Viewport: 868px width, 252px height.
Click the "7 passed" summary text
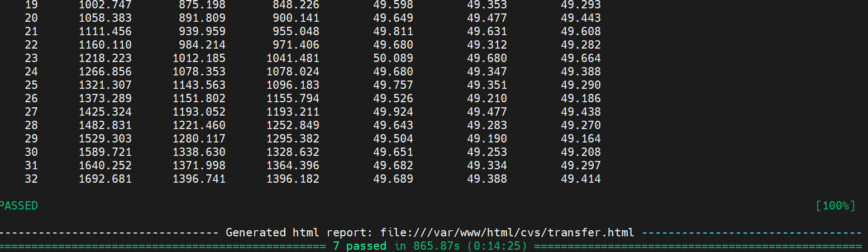pyautogui.click(x=360, y=246)
